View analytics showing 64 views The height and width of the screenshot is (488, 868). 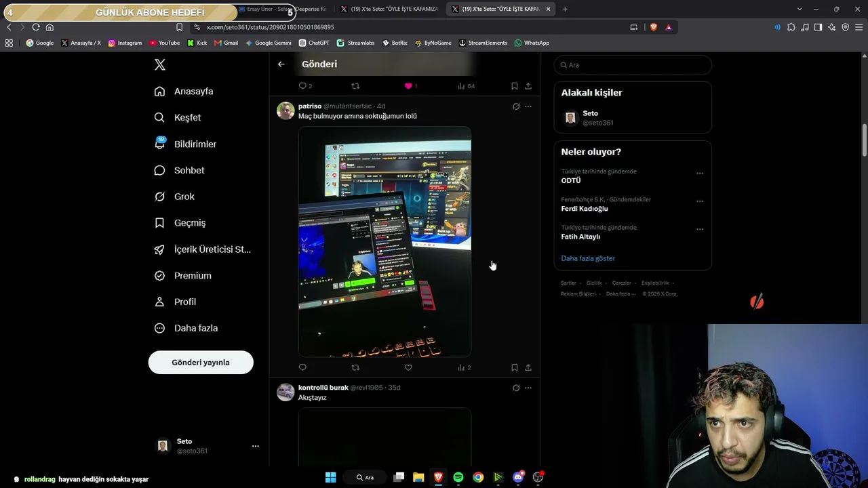point(466,86)
